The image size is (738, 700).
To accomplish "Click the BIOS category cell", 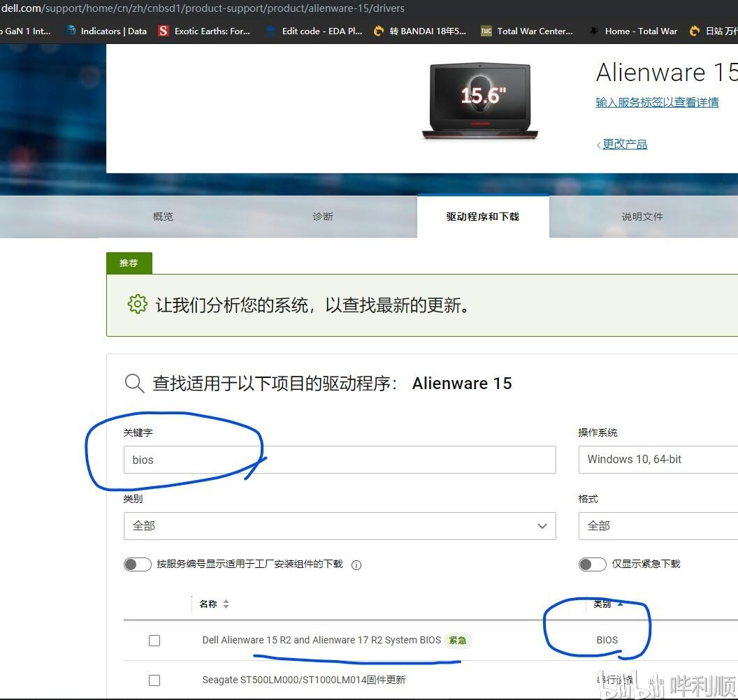I will pyautogui.click(x=607, y=640).
